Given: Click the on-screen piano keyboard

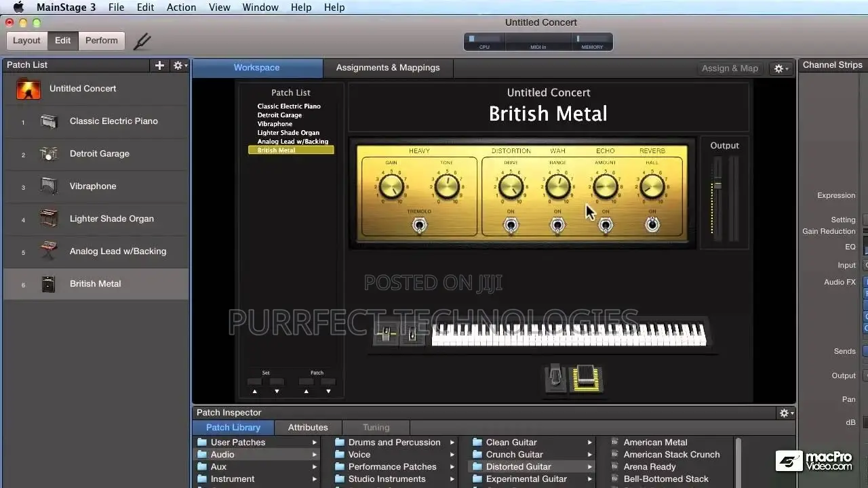Looking at the screenshot, I should [x=568, y=334].
